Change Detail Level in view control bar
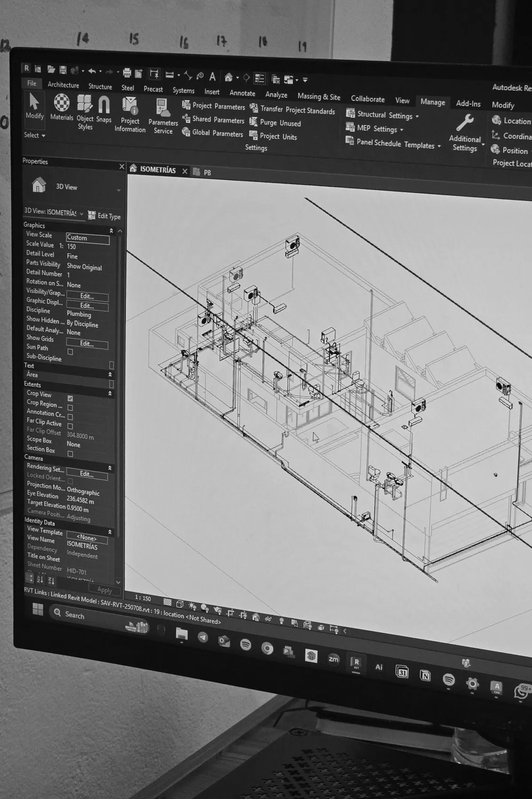This screenshot has width=532, height=799. (167, 602)
